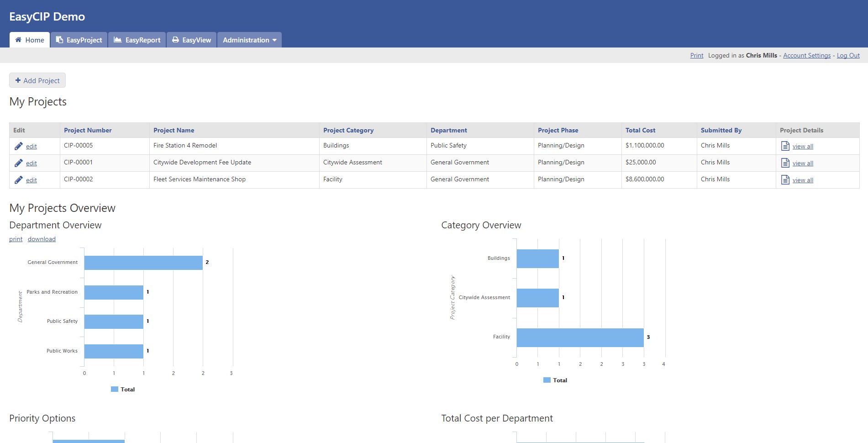Click the view all document icon for Fire Station 4 Remodel
Viewport: 868px width, 443px height.
point(785,146)
